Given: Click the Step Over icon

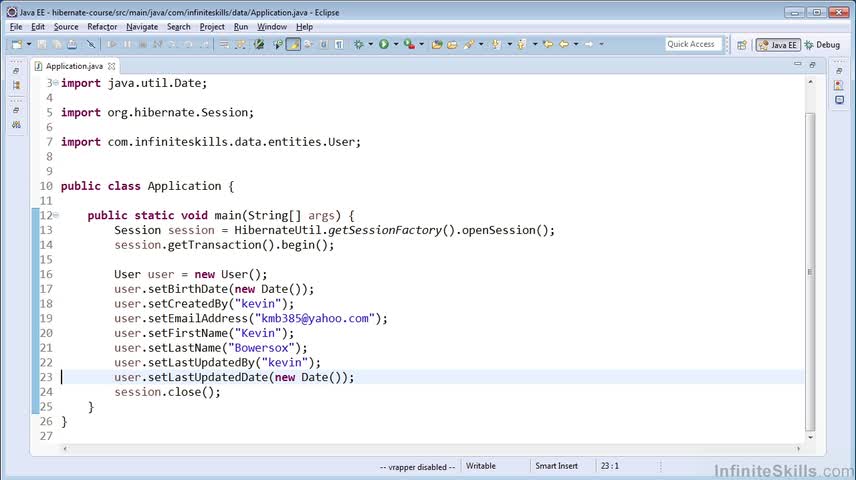Looking at the screenshot, I should [x=188, y=44].
